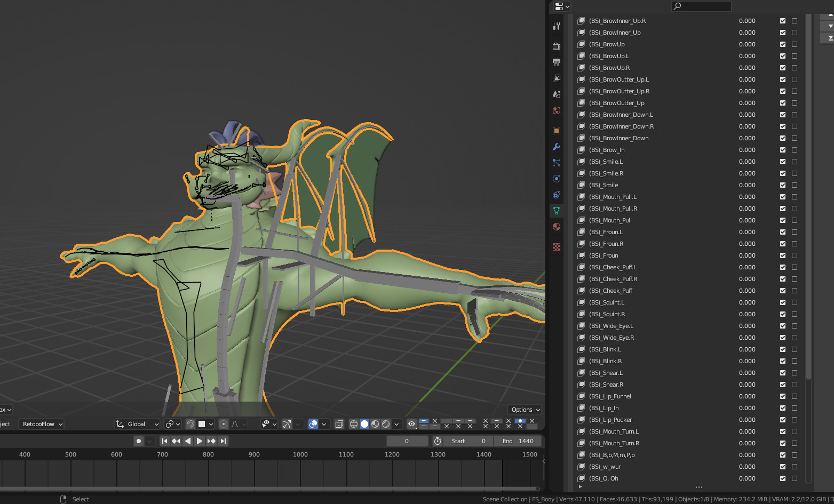Click value slider of (BS)_Smile.R
The width and height of the screenshot is (834, 504).
[747, 173]
